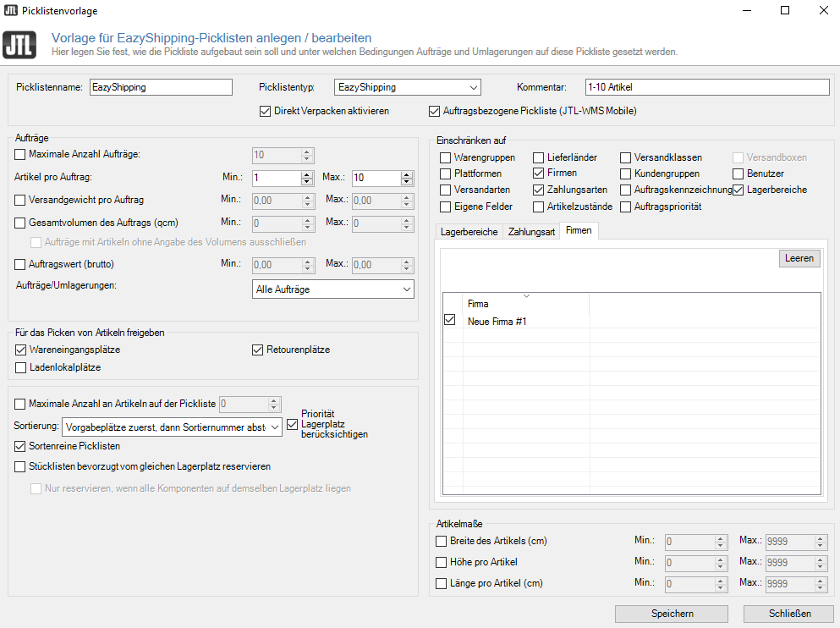The width and height of the screenshot is (840, 628).
Task: Enable Breite des Artikels constraint
Action: [441, 541]
